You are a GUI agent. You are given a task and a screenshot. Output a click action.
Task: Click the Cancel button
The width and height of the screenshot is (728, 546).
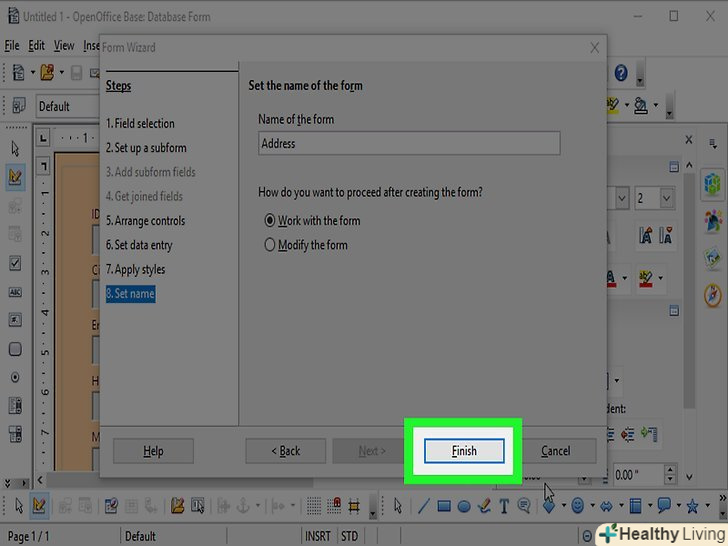(555, 451)
